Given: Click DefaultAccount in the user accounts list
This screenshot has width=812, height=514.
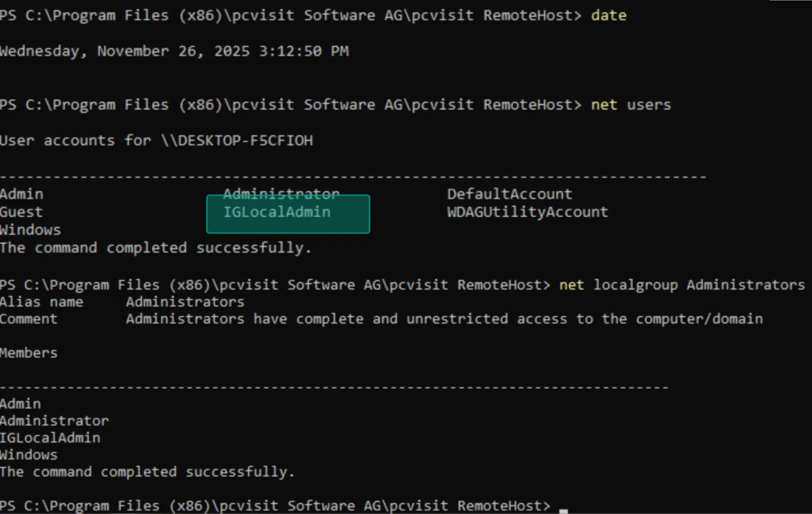Looking at the screenshot, I should pos(509,194).
